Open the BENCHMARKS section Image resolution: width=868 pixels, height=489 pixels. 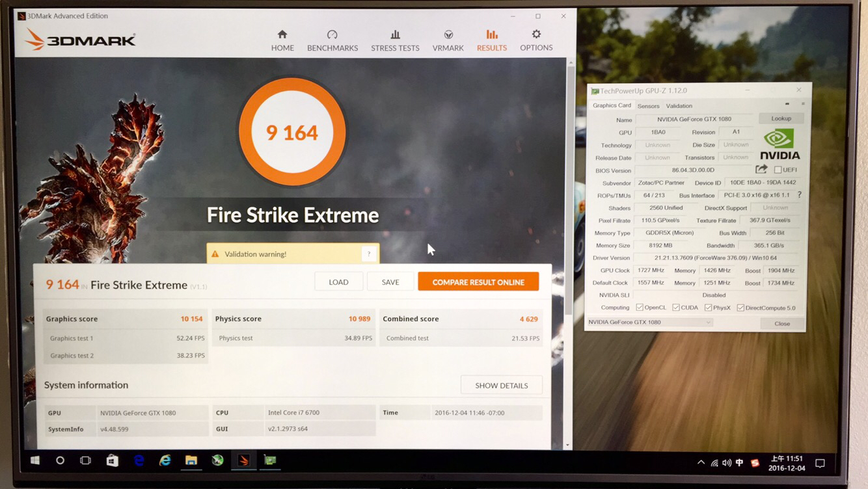[x=332, y=40]
